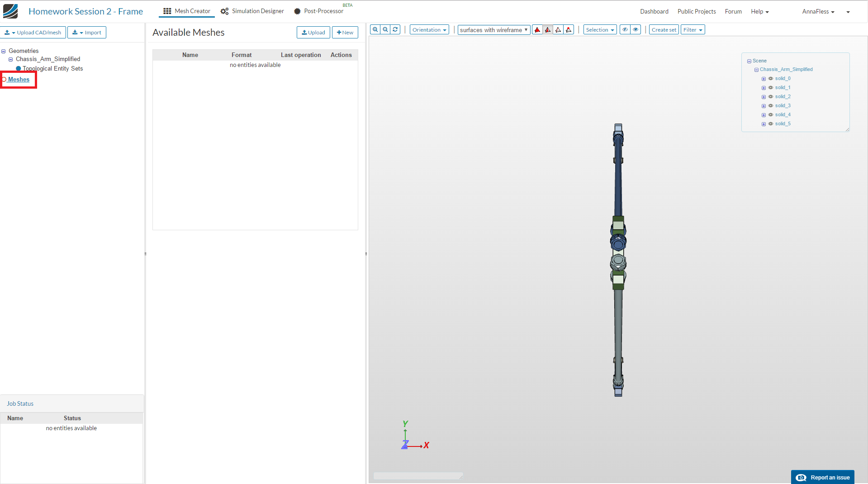Activate the volume selection pyramid icon

point(537,30)
